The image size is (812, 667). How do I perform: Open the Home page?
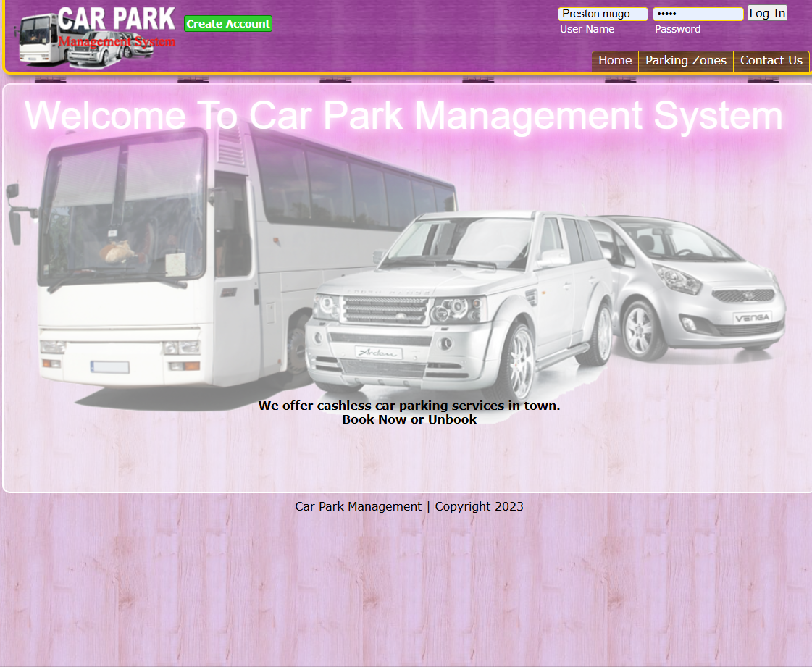tap(614, 61)
